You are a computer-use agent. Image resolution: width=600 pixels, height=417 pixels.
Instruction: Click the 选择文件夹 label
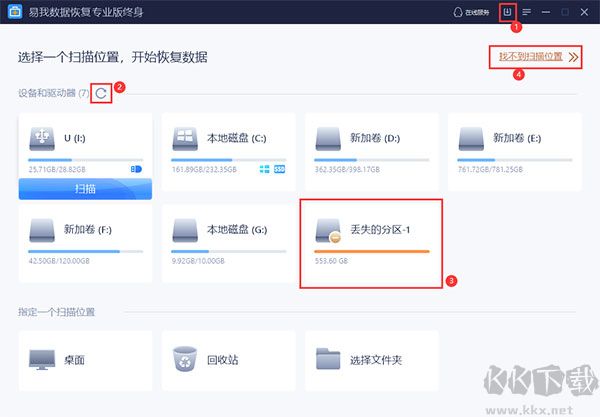[x=376, y=360]
